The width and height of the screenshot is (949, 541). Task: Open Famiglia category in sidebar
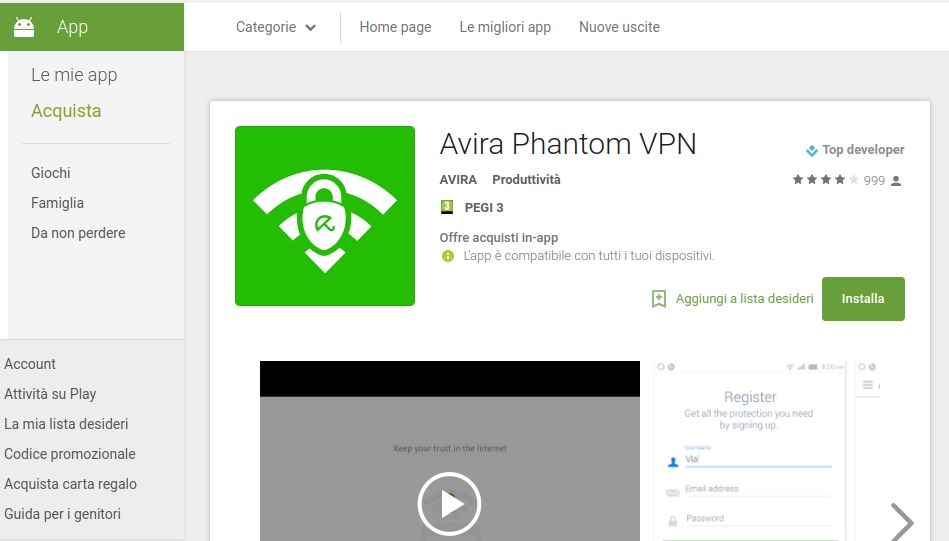(x=57, y=203)
